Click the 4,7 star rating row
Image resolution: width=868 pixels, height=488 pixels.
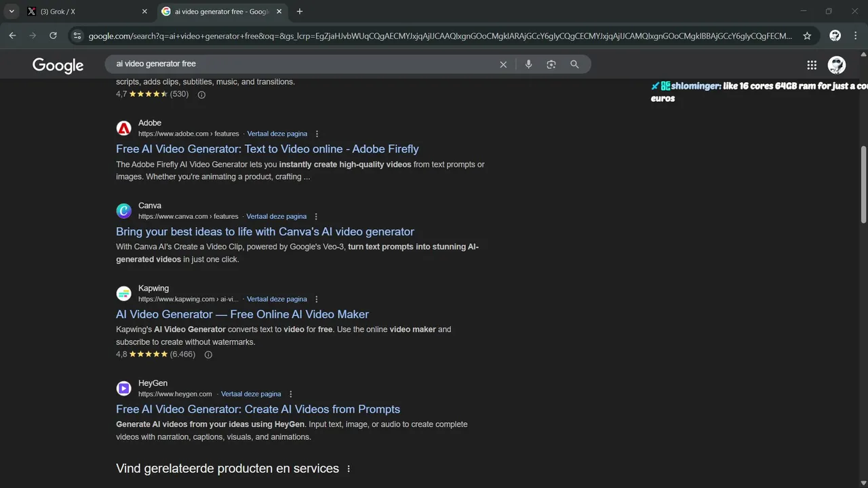[x=152, y=95]
